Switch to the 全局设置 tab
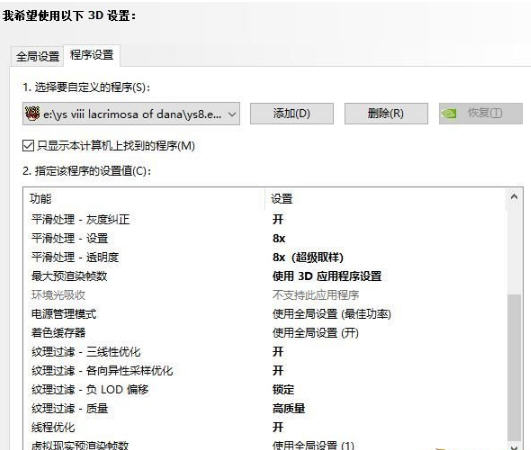 37,56
